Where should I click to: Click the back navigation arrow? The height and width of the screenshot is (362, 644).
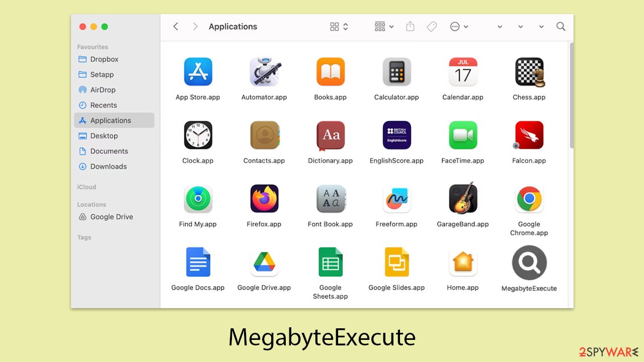click(x=176, y=26)
